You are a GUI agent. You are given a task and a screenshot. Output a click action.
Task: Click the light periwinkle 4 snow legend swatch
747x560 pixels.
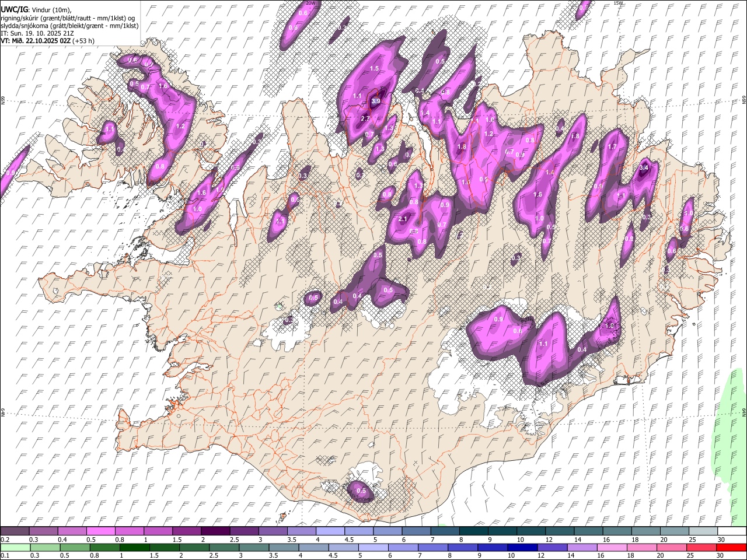tap(329, 531)
